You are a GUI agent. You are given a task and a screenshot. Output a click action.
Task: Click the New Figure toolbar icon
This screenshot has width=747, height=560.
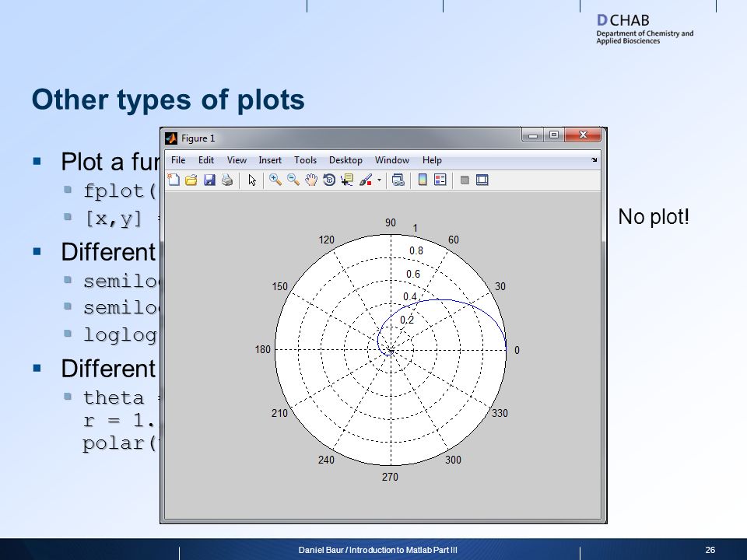(174, 180)
